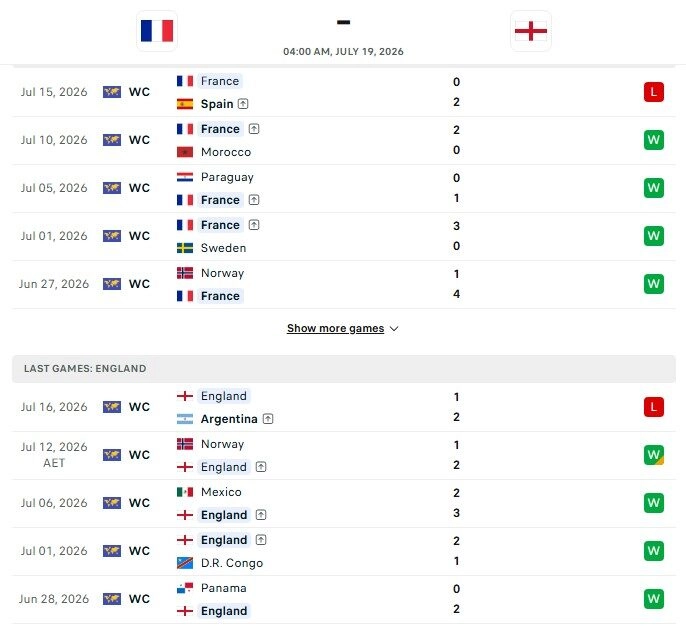Open England team flag in match header
This screenshot has height=626, width=686.
(x=531, y=31)
